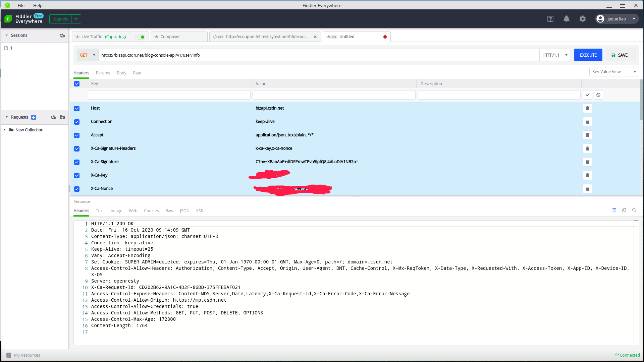Add new request with plus icon

[x=34, y=117]
